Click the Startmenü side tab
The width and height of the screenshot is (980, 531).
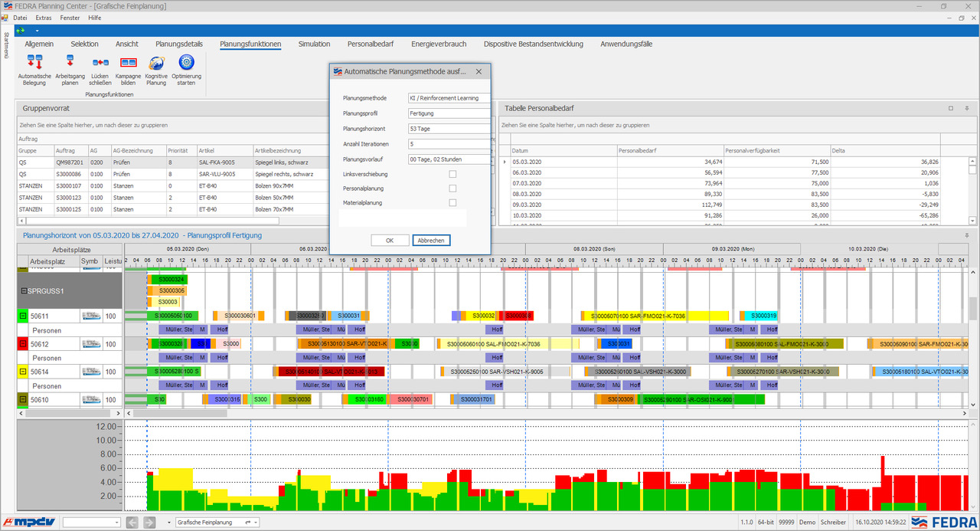coord(6,47)
